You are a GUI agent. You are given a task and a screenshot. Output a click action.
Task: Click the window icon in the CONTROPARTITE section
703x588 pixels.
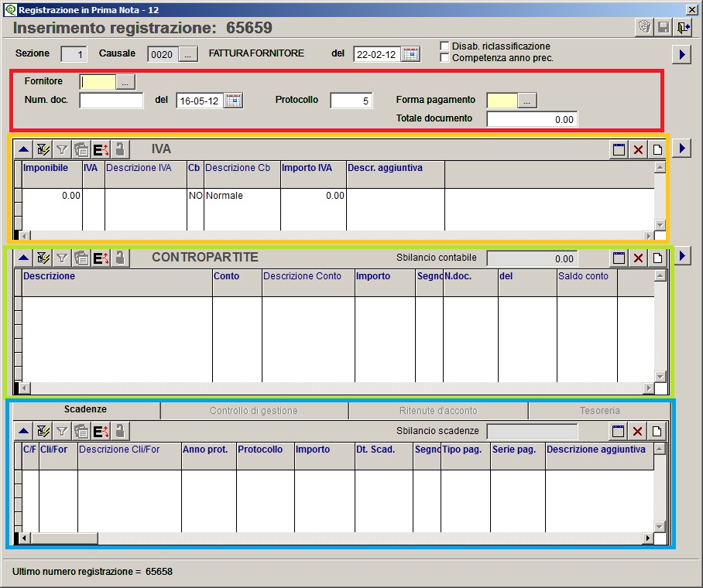tap(619, 258)
